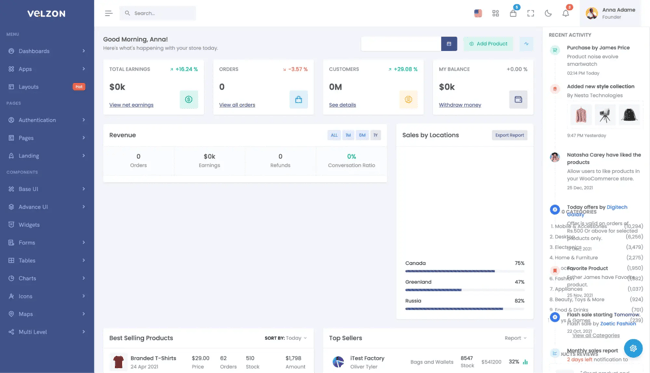Click the black backpack thumbnail in Recent Activity
Viewport: 650px width, 373px height.
click(x=629, y=115)
